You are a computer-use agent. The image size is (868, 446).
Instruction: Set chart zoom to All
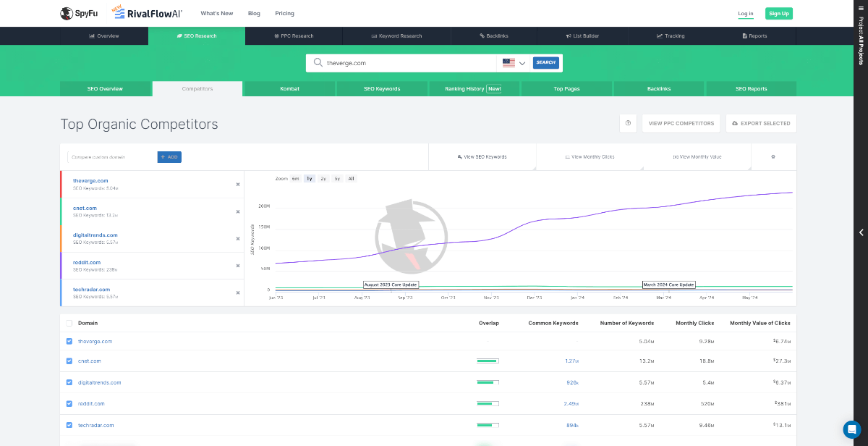(x=351, y=178)
